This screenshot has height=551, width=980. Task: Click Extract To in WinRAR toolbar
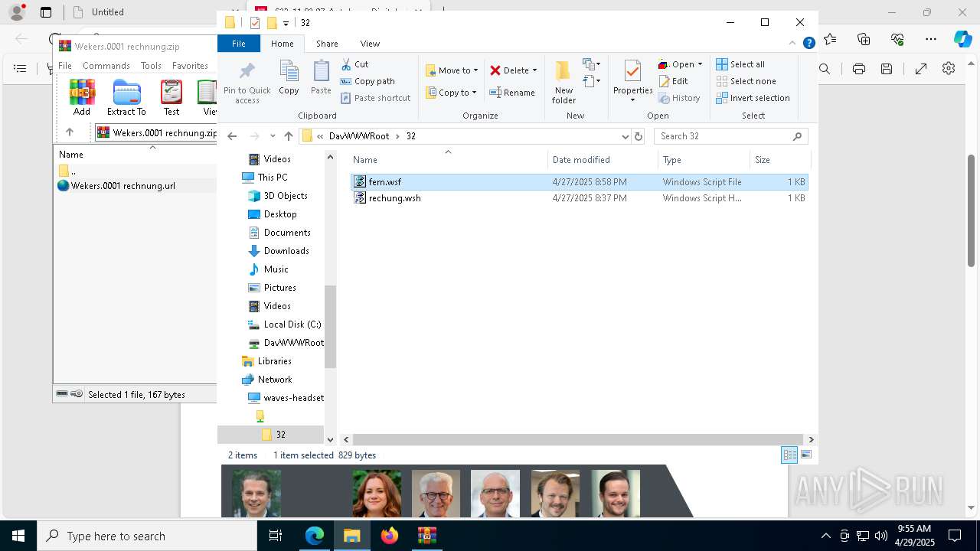coord(126,97)
